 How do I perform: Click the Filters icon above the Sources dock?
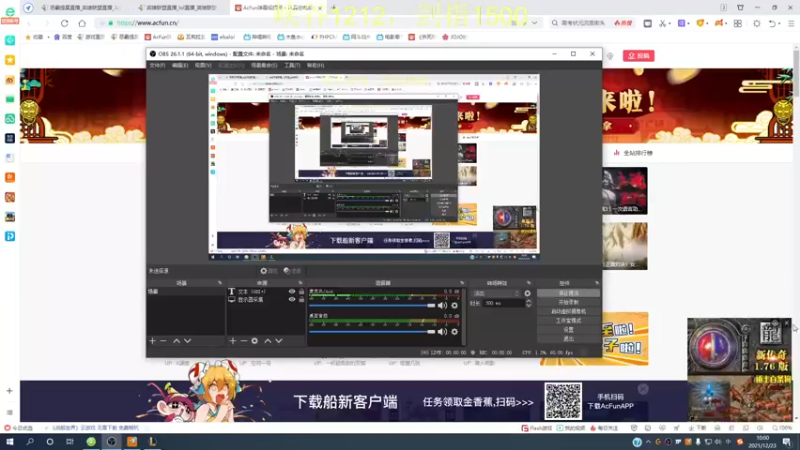pyautogui.click(x=292, y=271)
